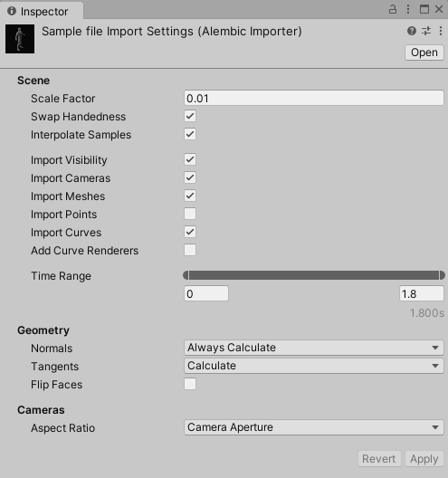
Task: Click the Geometry section heading
Action: (43, 330)
